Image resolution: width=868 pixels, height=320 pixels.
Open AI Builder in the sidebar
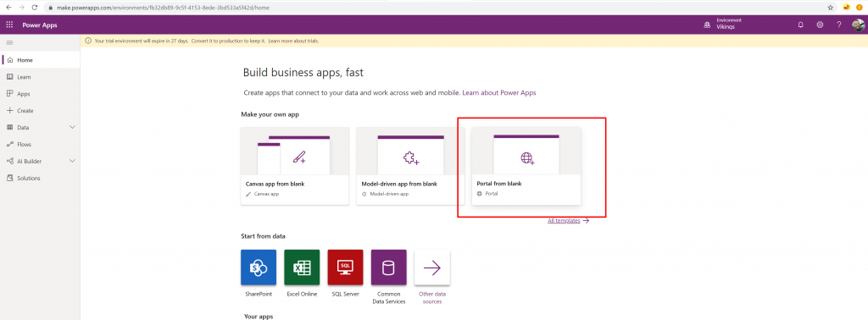tap(30, 162)
